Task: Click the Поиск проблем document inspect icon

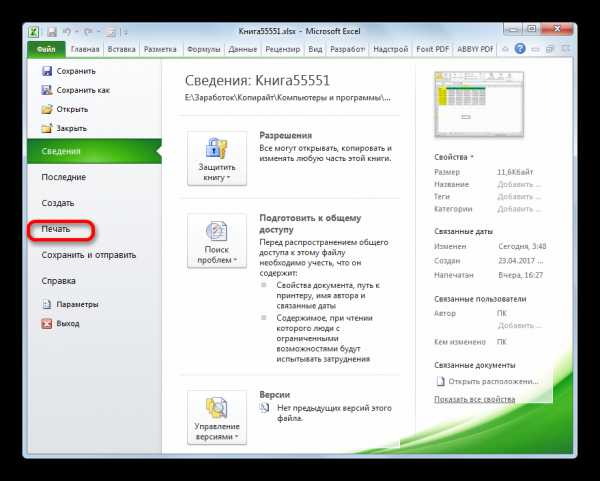Action: point(217,231)
